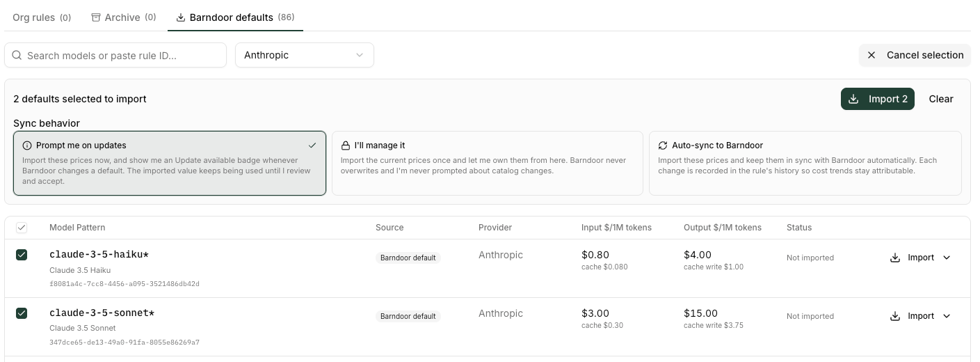The image size is (980, 362).
Task: Click download icon in claude-3-5-haiku row
Action: click(895, 258)
